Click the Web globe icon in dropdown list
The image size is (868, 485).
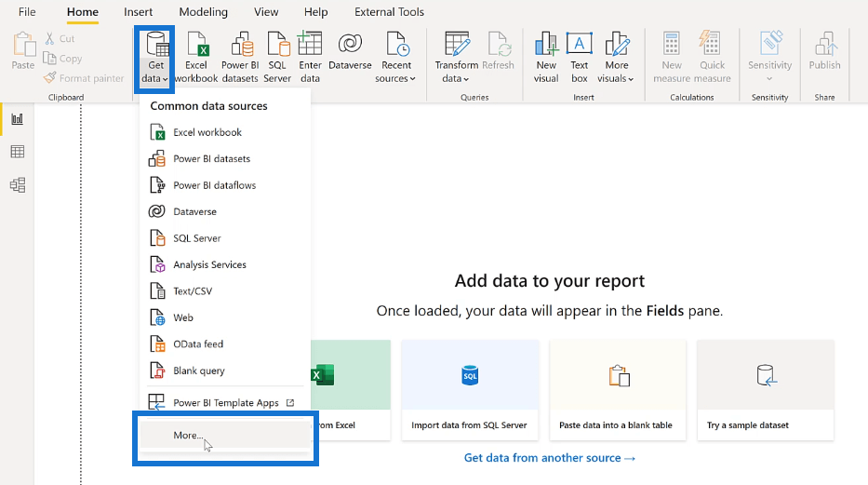158,317
